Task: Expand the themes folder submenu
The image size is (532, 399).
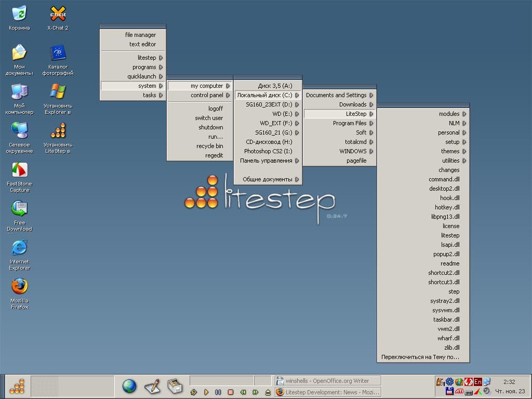Action: pyautogui.click(x=423, y=151)
